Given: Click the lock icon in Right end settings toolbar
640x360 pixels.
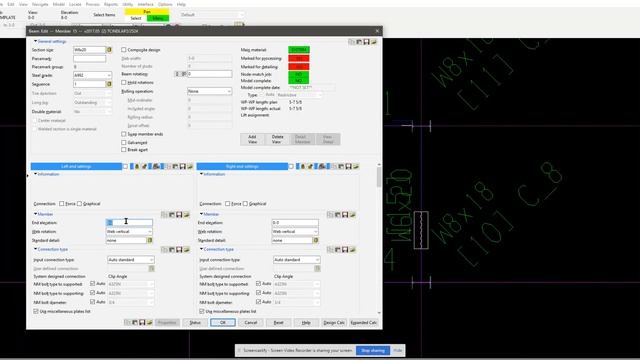Looking at the screenshot, I should (302, 167).
